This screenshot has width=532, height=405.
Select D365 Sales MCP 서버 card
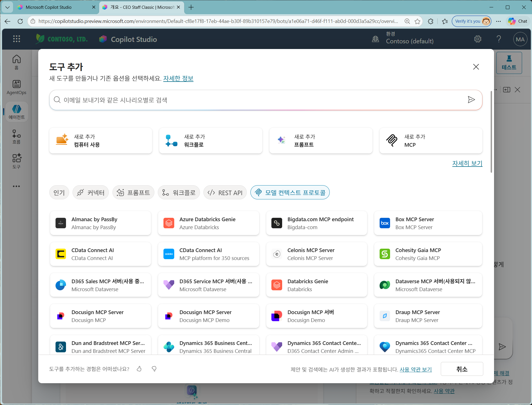(x=101, y=285)
